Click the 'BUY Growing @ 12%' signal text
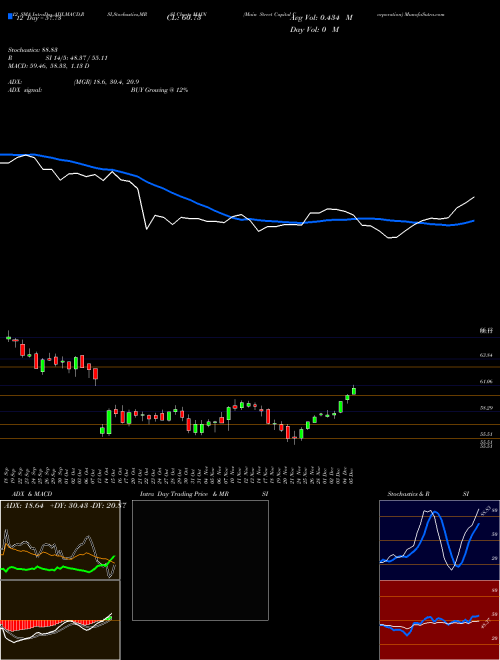 pos(159,90)
